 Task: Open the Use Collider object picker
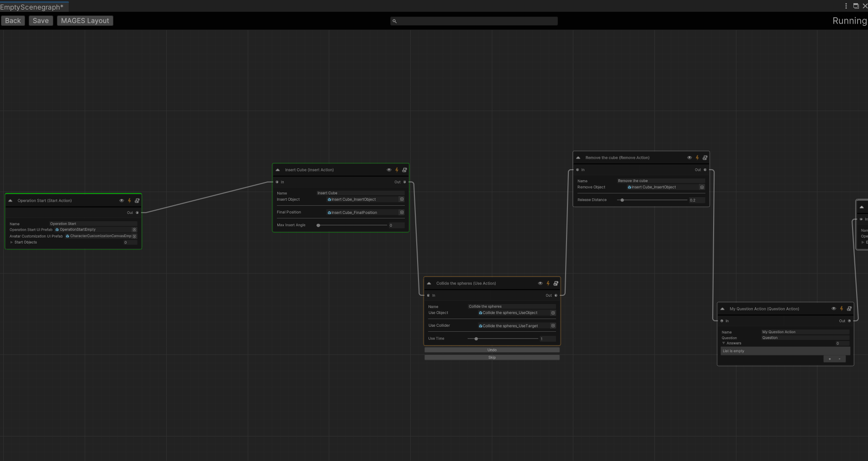pyautogui.click(x=552, y=325)
